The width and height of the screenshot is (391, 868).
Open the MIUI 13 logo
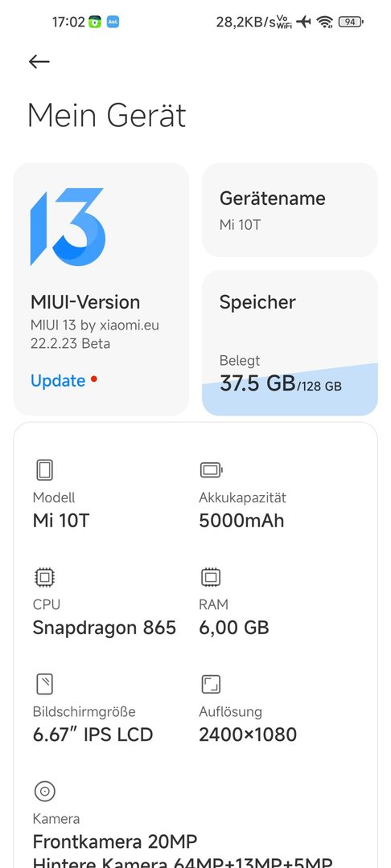click(x=68, y=227)
